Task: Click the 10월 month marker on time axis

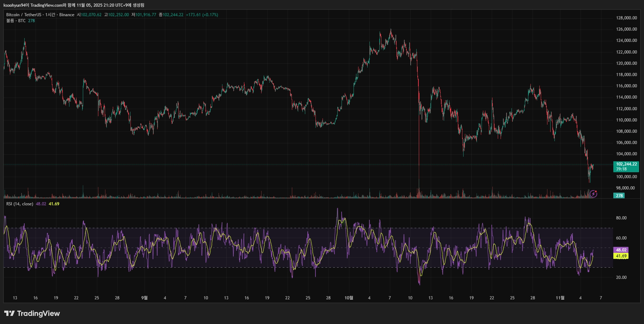Action: tap(349, 298)
